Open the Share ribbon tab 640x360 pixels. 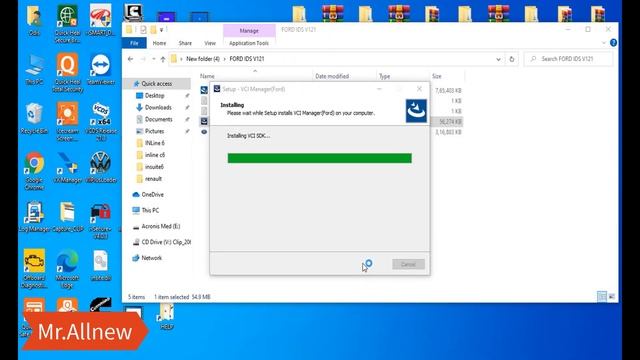[x=185, y=43]
